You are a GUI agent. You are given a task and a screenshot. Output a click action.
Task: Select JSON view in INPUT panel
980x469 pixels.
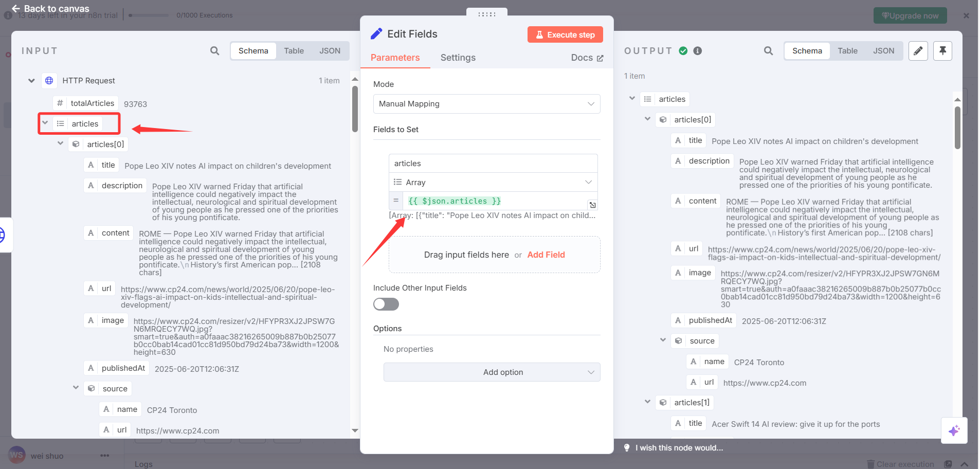pyautogui.click(x=330, y=51)
